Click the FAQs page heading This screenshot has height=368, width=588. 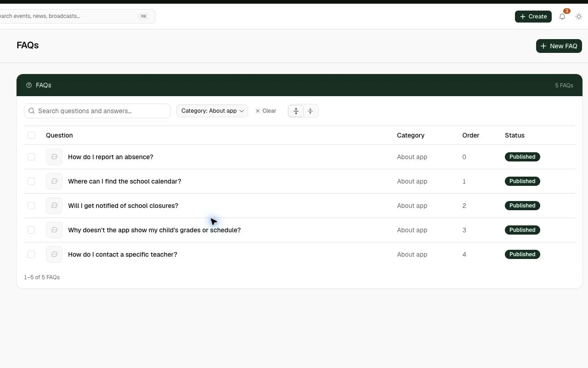click(x=28, y=45)
